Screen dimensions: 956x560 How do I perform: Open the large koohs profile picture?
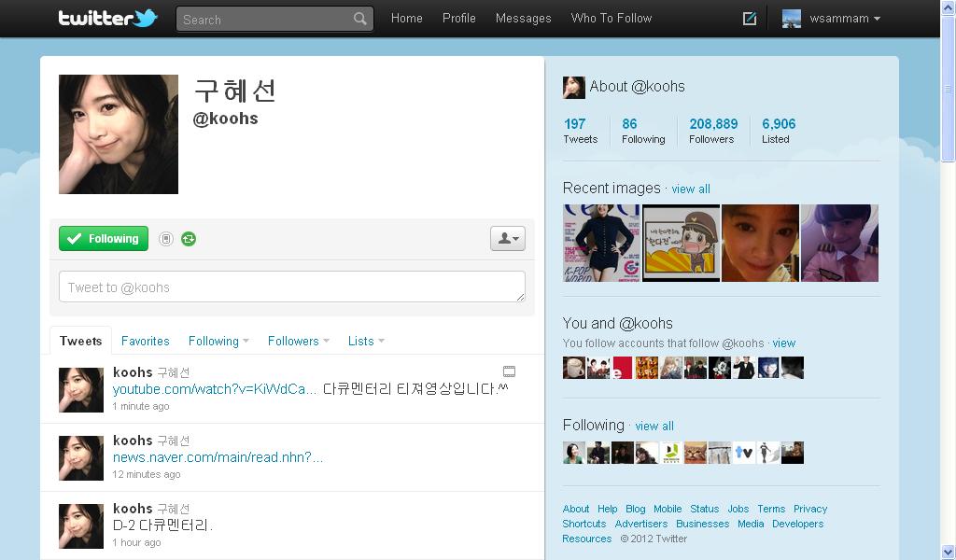(x=119, y=134)
